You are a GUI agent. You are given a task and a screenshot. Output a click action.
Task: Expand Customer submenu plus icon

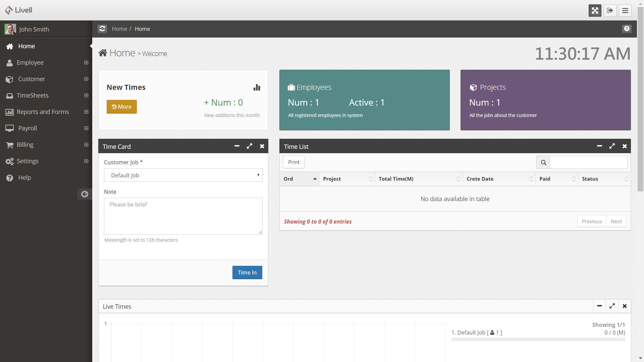pos(86,79)
